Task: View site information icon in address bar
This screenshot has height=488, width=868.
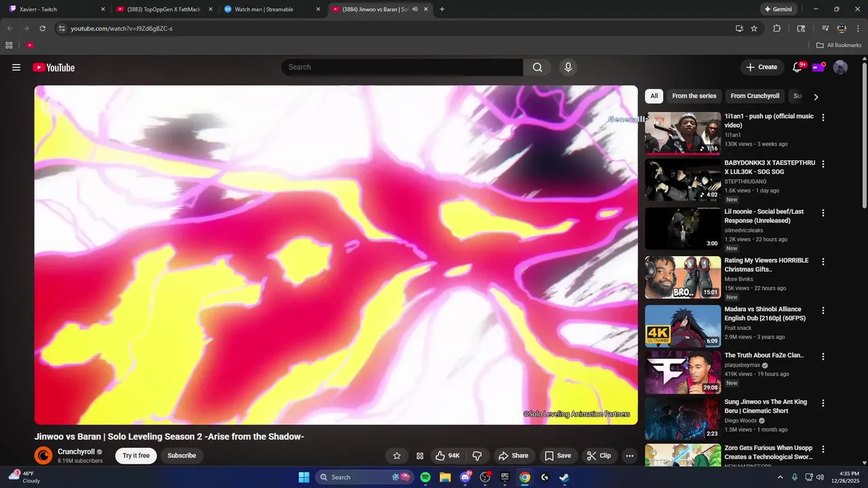Action: [x=62, y=28]
